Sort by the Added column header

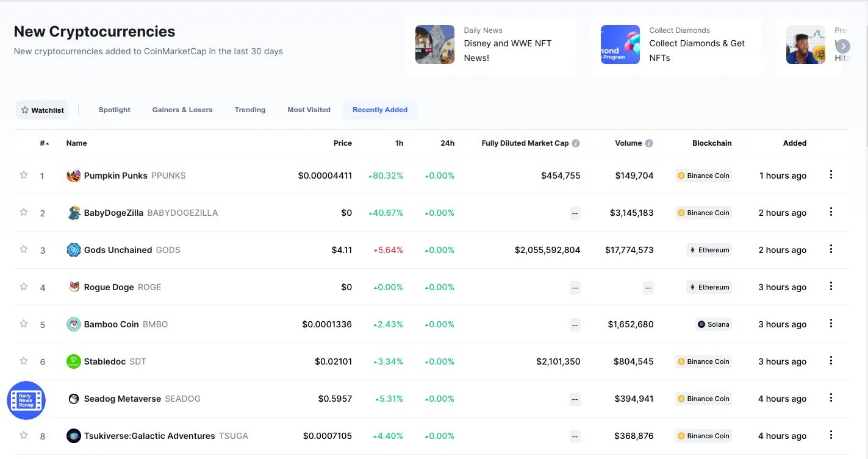(795, 143)
